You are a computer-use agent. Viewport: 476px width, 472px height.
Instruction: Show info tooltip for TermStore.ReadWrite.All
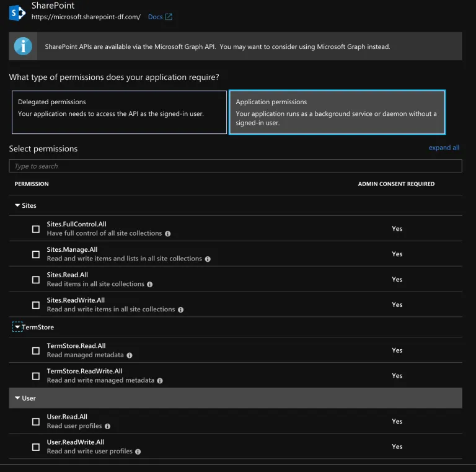[160, 381]
